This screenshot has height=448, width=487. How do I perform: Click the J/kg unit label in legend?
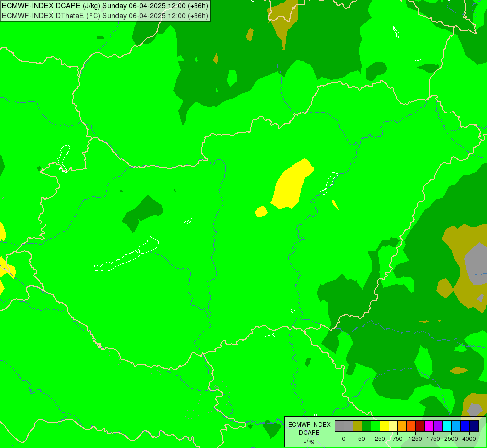tap(309, 441)
